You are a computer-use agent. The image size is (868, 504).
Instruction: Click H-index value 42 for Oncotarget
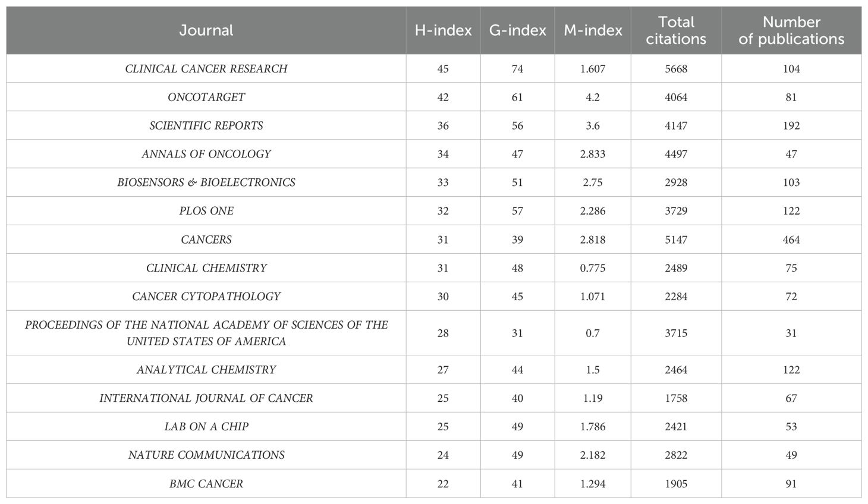(x=443, y=97)
